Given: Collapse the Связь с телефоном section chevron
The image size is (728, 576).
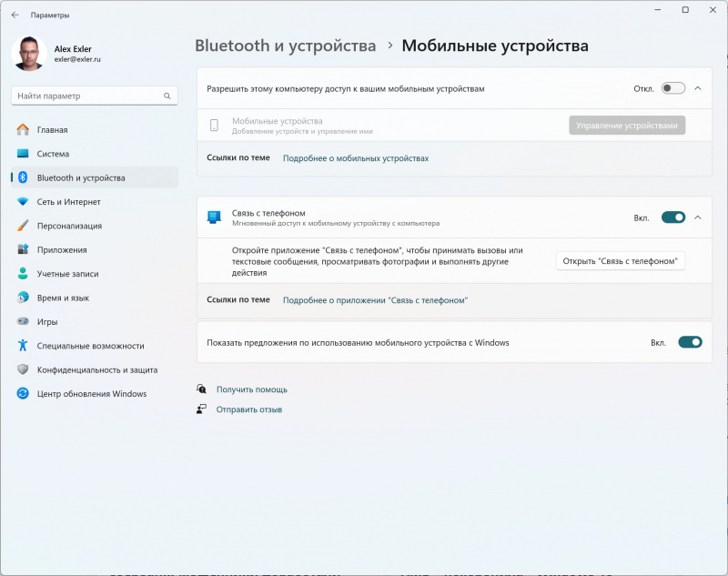Looking at the screenshot, I should tap(698, 217).
